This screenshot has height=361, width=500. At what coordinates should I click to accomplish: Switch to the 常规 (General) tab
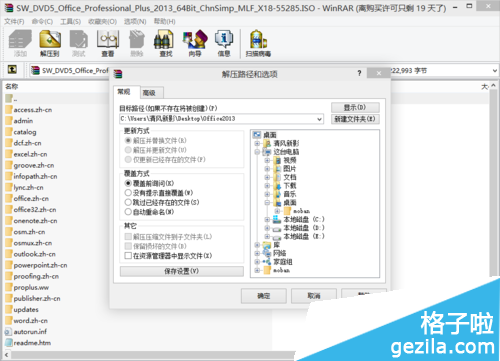[124, 92]
